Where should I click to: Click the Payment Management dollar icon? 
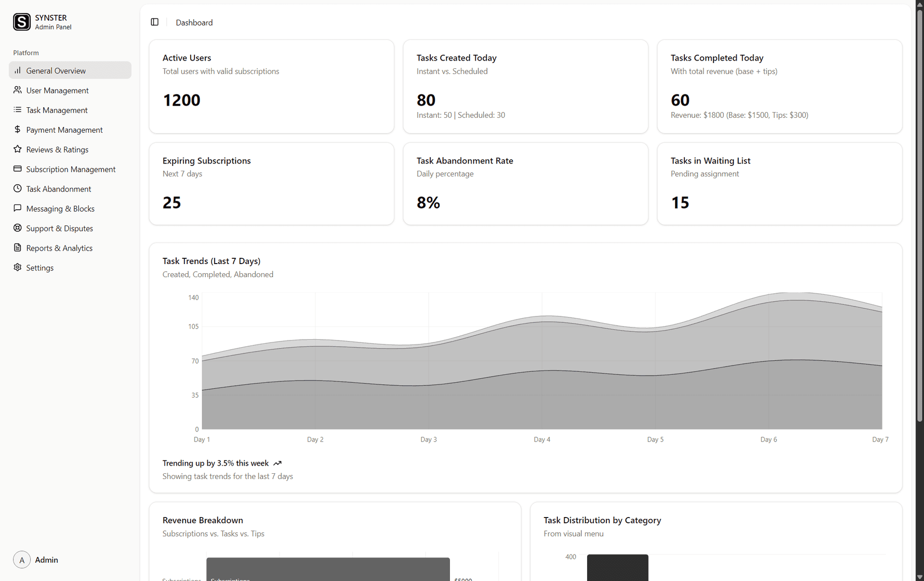[17, 129]
